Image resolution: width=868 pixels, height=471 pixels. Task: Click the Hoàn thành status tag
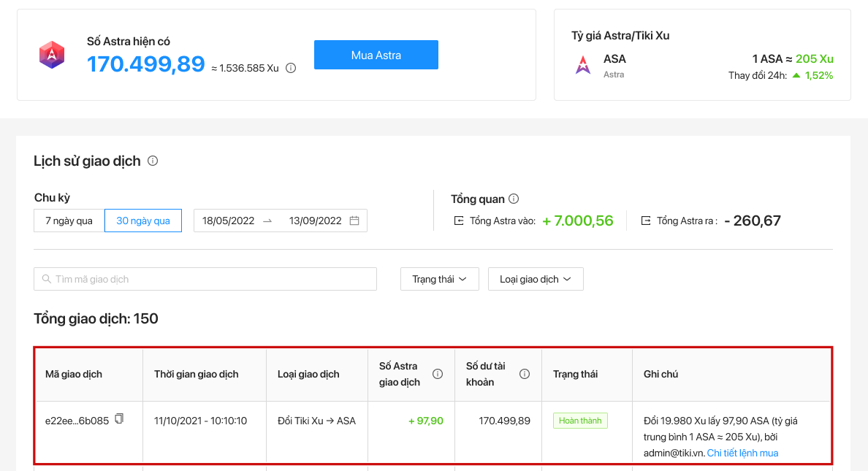click(580, 421)
